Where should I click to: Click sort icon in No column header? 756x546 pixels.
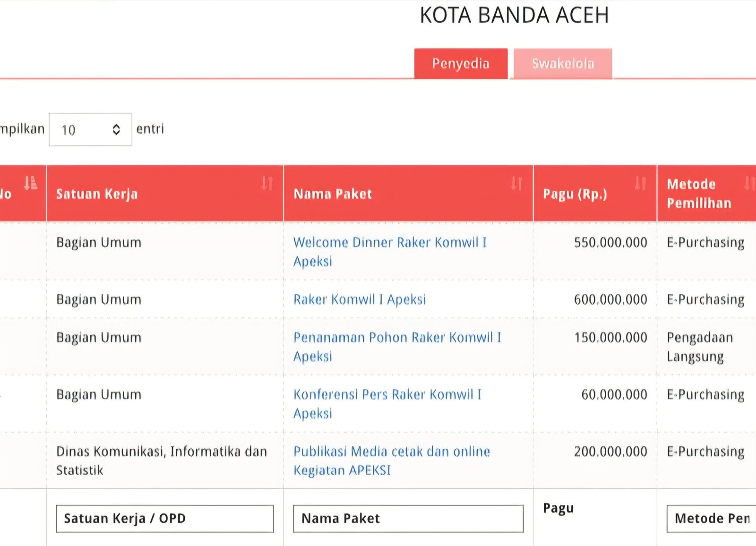click(31, 183)
